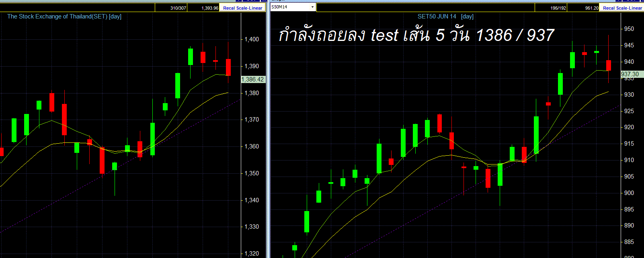Click the 1,400 label on SET price axis
644x258 pixels.
click(x=252, y=39)
